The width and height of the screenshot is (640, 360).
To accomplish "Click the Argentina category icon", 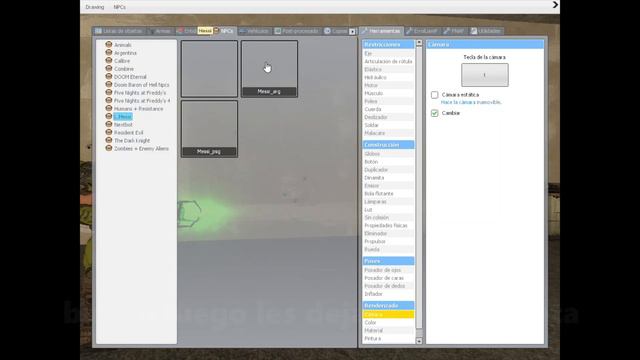I will [x=109, y=53].
